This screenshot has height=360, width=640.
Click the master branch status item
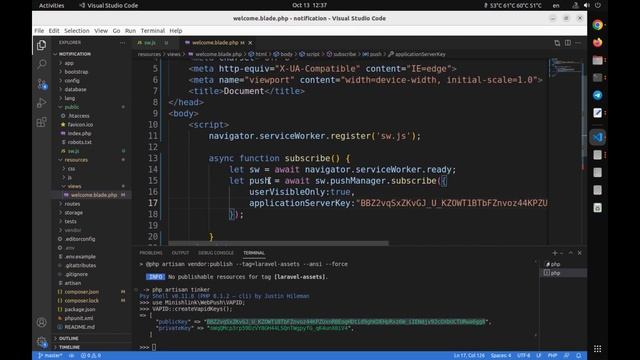[x=50, y=356]
